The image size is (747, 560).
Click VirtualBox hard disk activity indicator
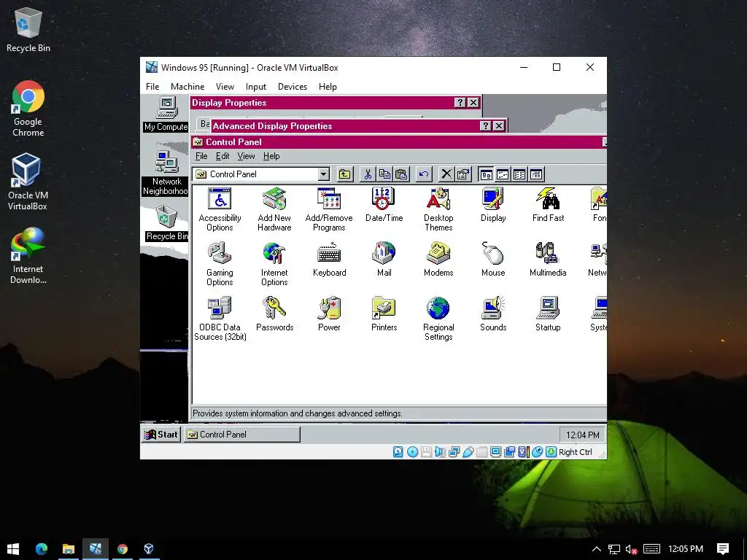tap(398, 452)
